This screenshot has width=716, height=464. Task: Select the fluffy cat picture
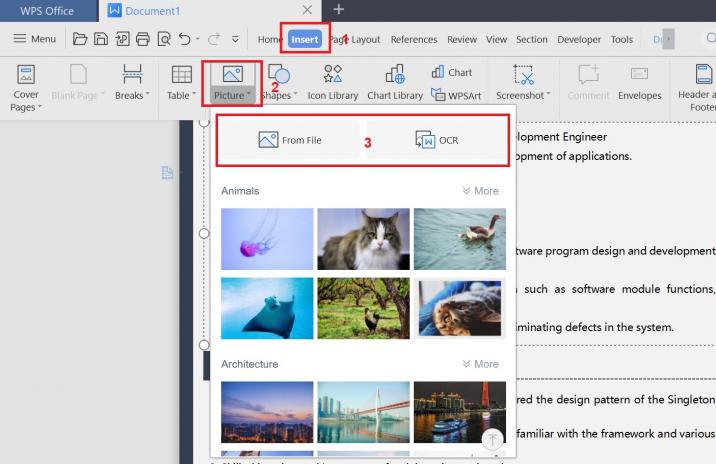(363, 239)
